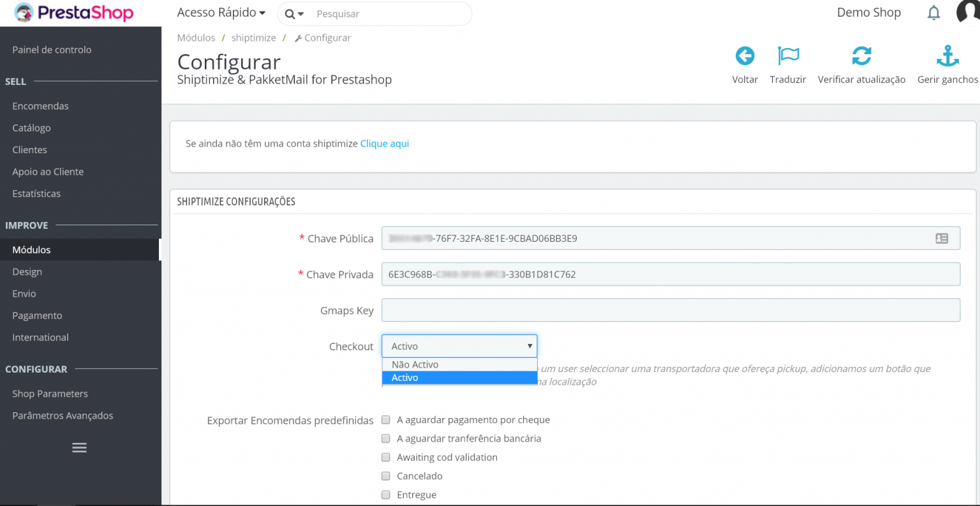
Task: Collapse sidebar with the hamburger icon
Action: point(79,448)
